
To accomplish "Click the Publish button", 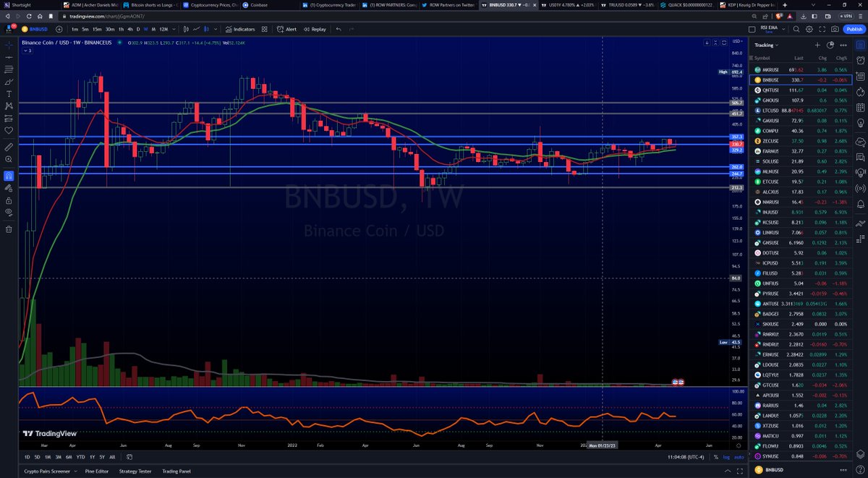I will click(854, 29).
